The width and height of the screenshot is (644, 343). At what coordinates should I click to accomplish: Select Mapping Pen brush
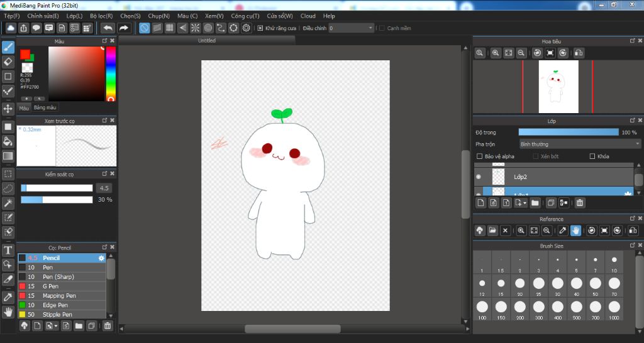click(62, 296)
